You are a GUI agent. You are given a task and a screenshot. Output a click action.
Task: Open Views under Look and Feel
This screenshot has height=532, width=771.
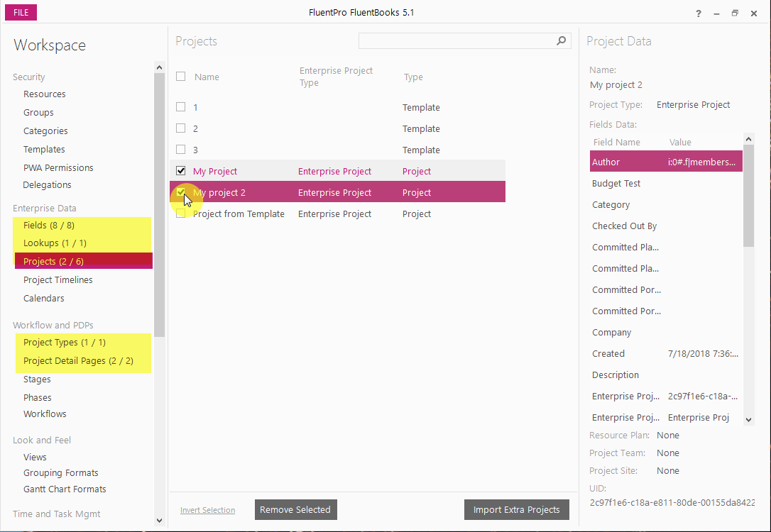point(35,458)
